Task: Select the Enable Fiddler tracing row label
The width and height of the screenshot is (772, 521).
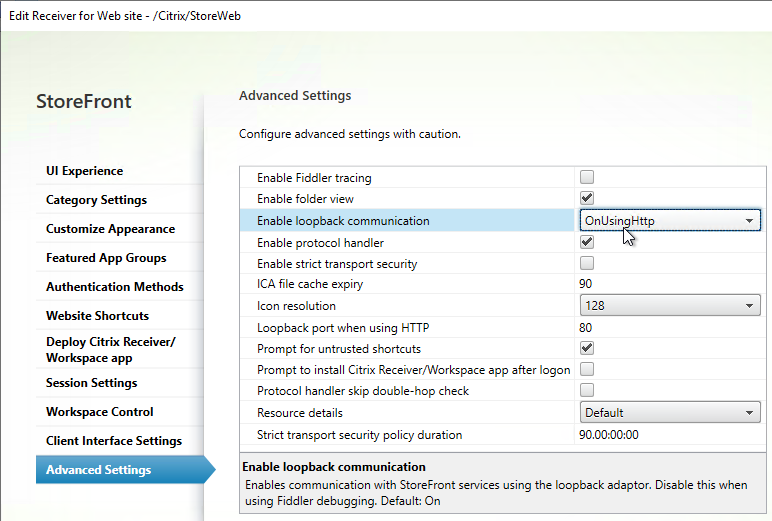Action: (314, 178)
